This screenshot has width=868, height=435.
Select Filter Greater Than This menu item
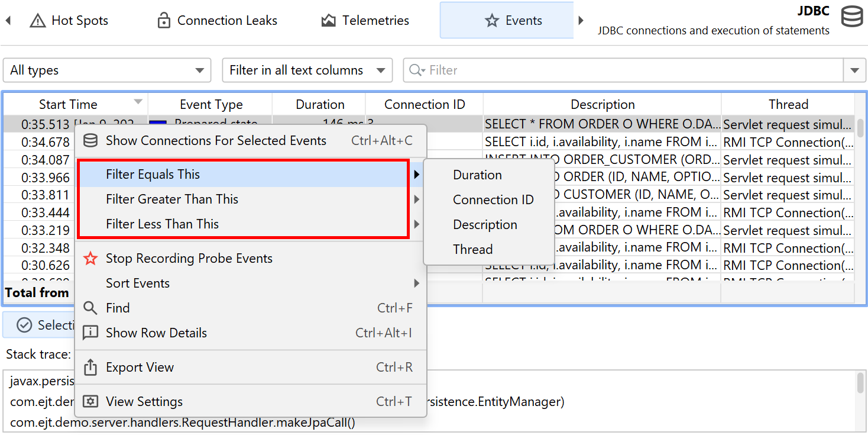pos(172,199)
